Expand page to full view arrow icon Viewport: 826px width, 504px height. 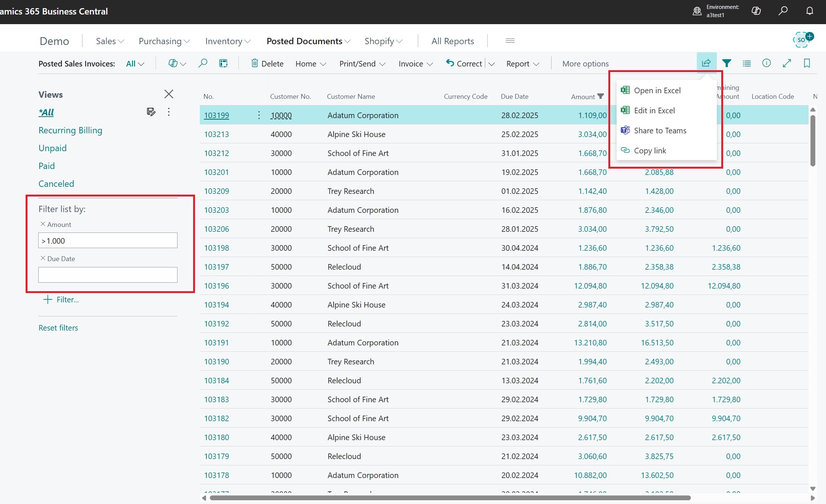point(787,63)
